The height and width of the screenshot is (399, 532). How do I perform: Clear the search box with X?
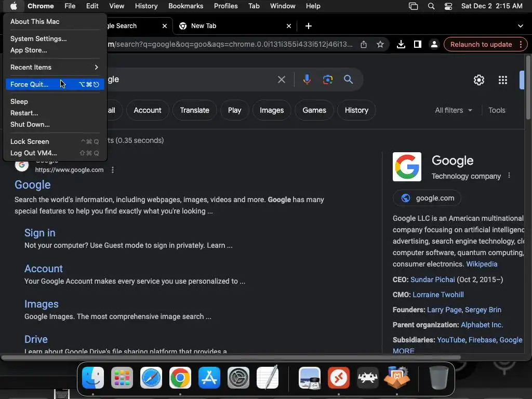coord(281,79)
